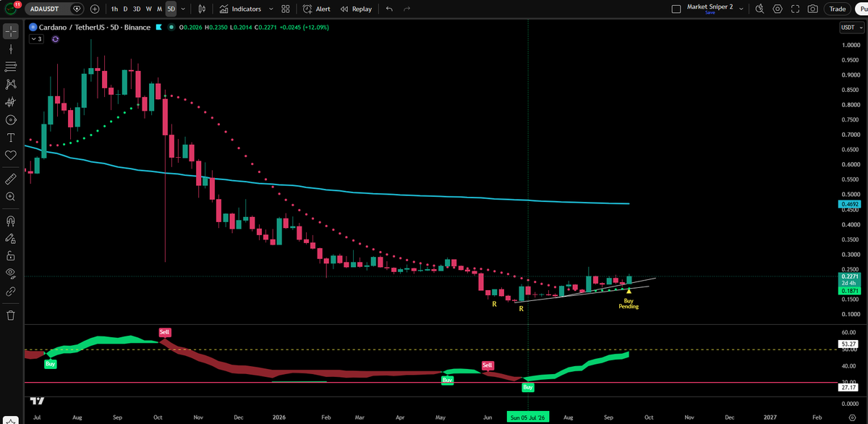Select the zoom in magnifier tool
Screen dimensions: 868x424
coord(11,196)
